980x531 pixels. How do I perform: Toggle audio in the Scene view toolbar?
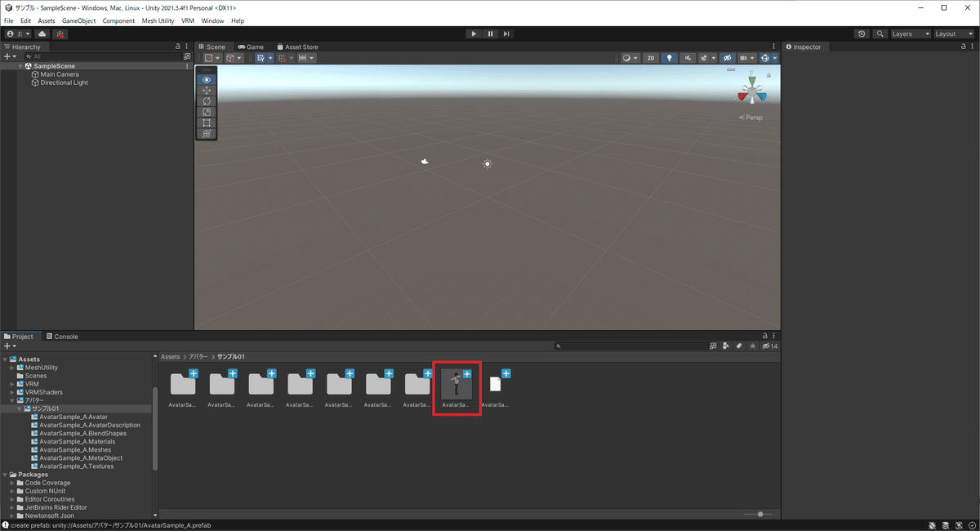click(x=688, y=58)
